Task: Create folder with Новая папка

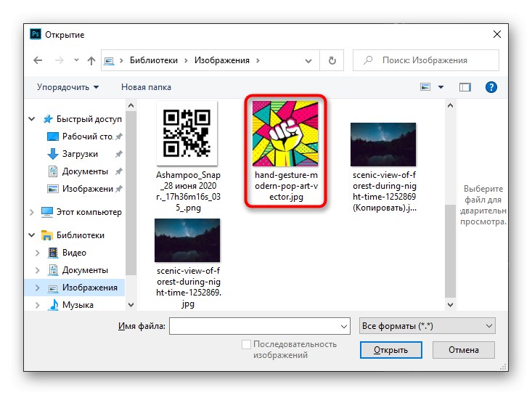Action: pos(146,87)
